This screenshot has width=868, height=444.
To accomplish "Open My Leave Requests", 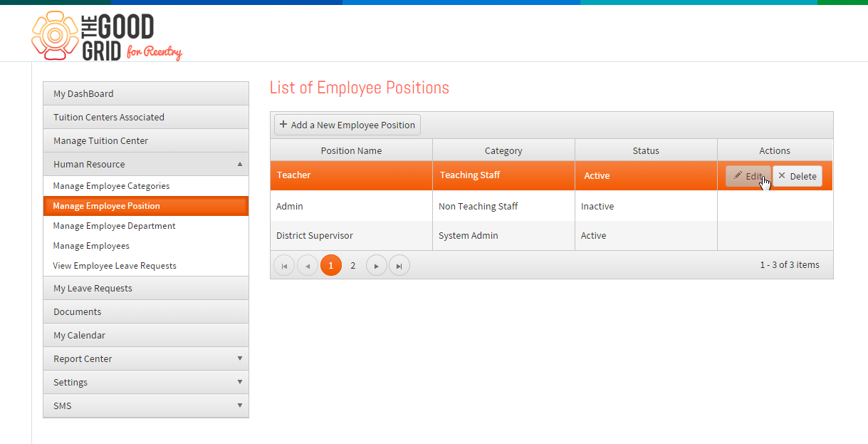I will pyautogui.click(x=146, y=288).
